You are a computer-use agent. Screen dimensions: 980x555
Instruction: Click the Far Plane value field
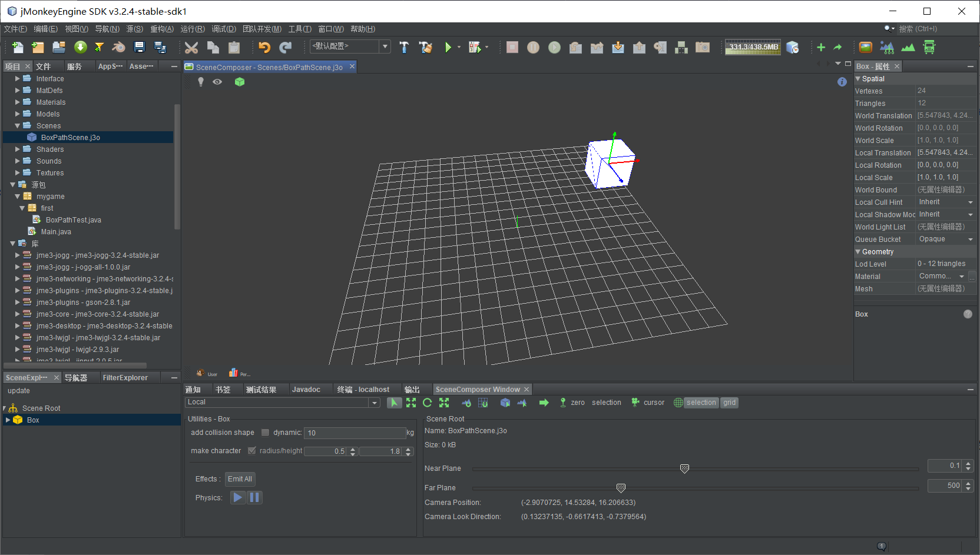coord(945,486)
